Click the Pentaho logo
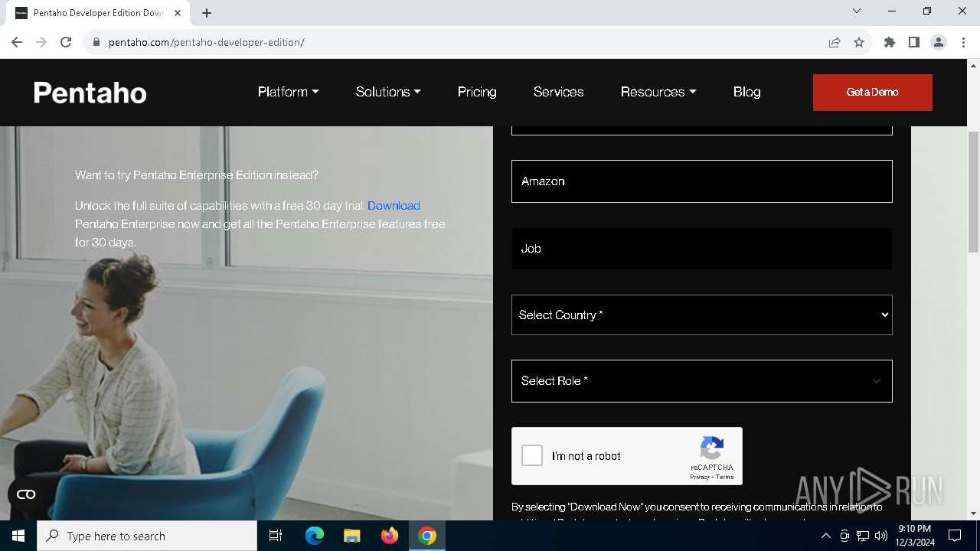This screenshot has width=980, height=551. point(90,93)
